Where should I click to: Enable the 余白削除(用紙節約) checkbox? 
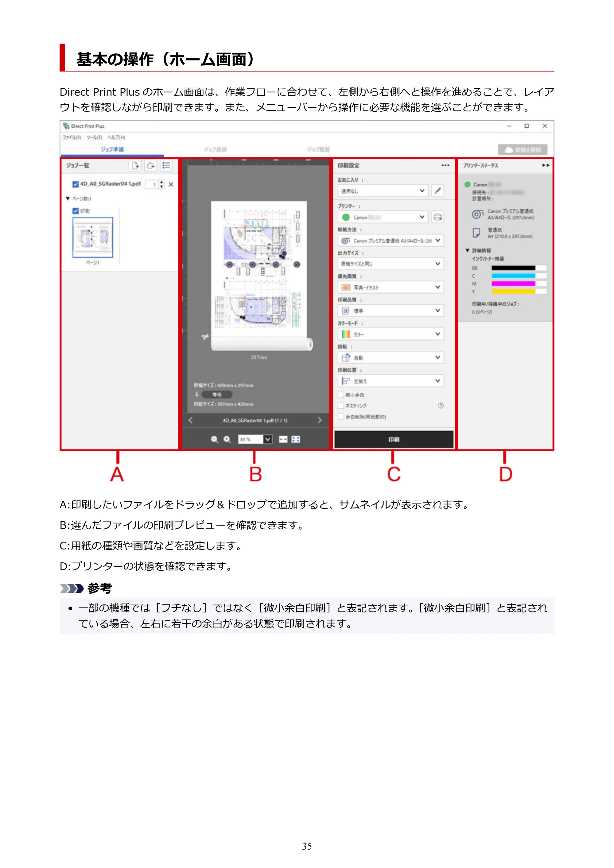(x=341, y=417)
